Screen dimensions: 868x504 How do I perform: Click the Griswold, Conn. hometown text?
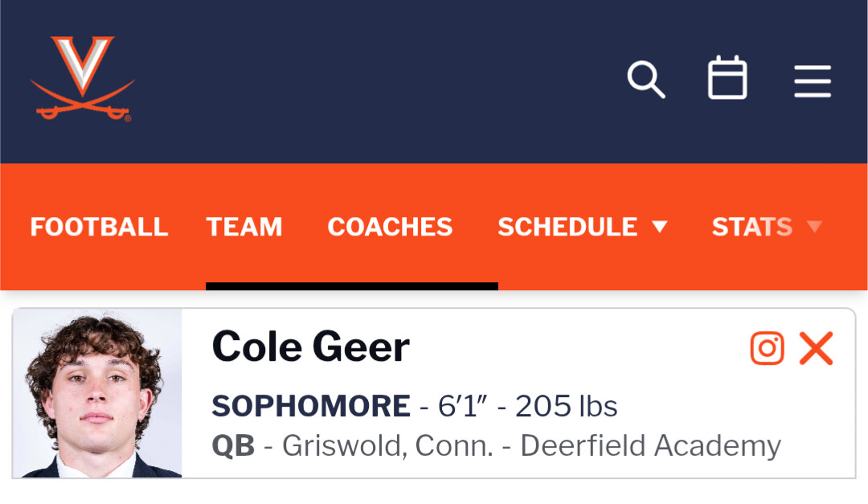[387, 445]
